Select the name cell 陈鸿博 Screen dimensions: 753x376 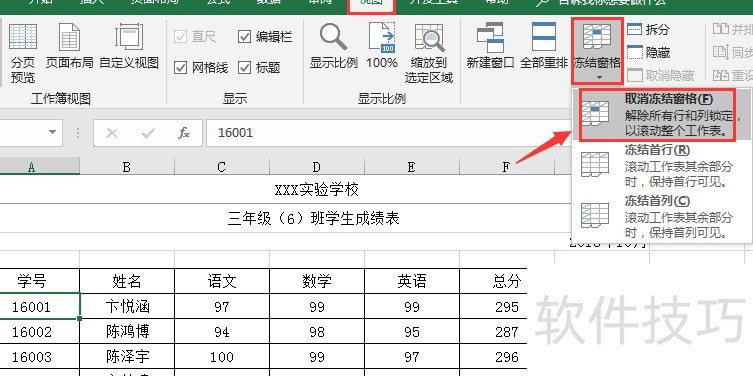[127, 331]
